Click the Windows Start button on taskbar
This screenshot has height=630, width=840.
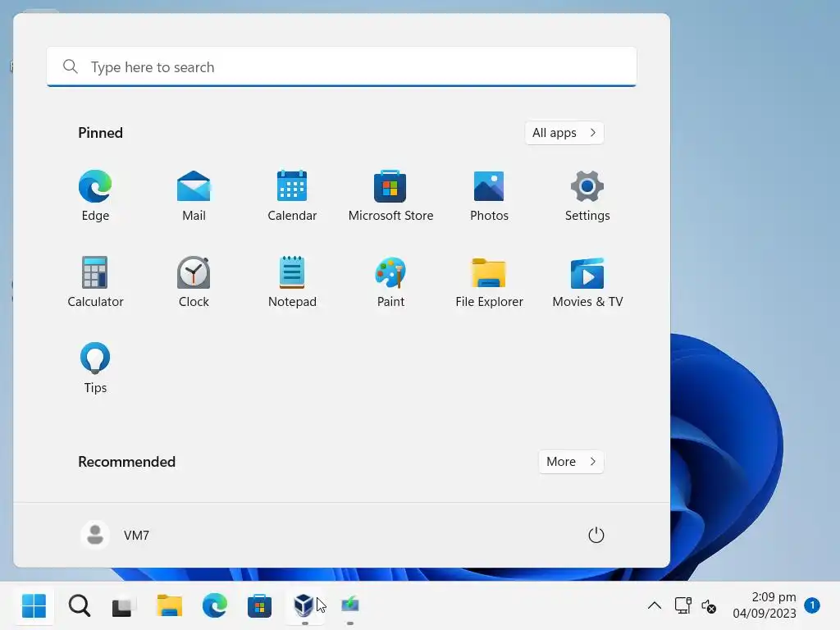click(34, 606)
